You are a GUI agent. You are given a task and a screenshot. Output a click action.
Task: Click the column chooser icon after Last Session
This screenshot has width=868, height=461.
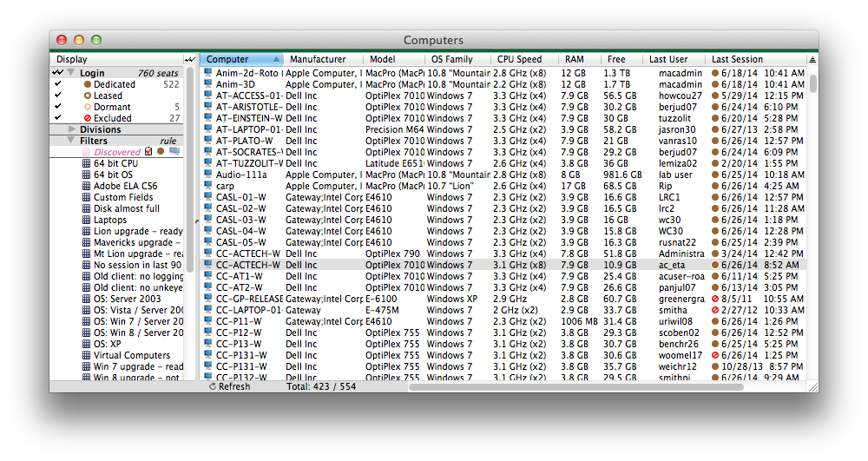[x=812, y=59]
